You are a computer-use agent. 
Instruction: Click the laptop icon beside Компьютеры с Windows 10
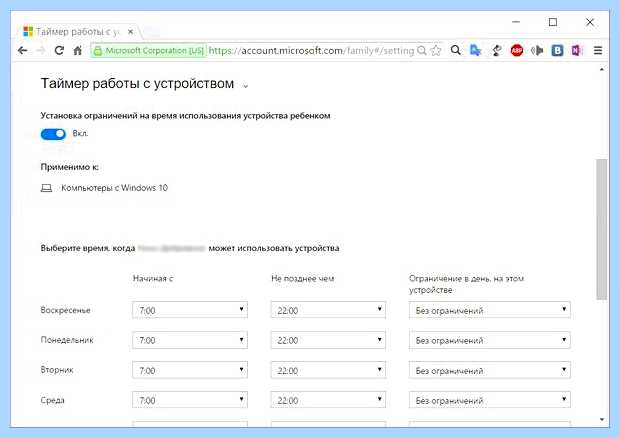coord(46,188)
